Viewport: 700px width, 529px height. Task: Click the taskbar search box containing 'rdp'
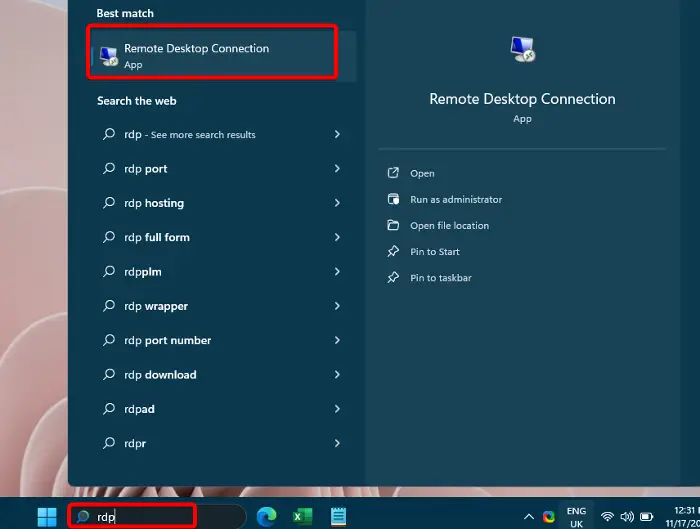[157, 517]
